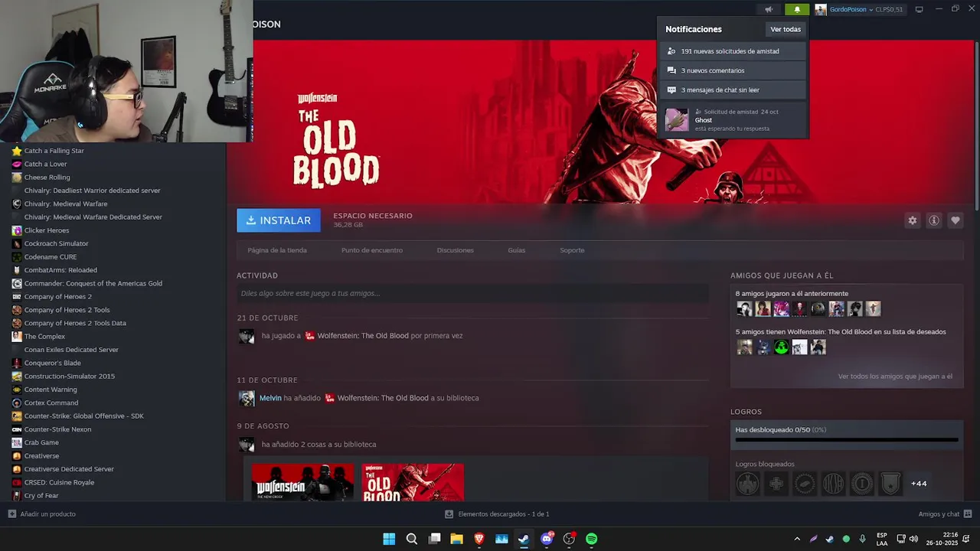Click the Ver todas notifications button
The width and height of the screenshot is (980, 551).
(x=786, y=29)
